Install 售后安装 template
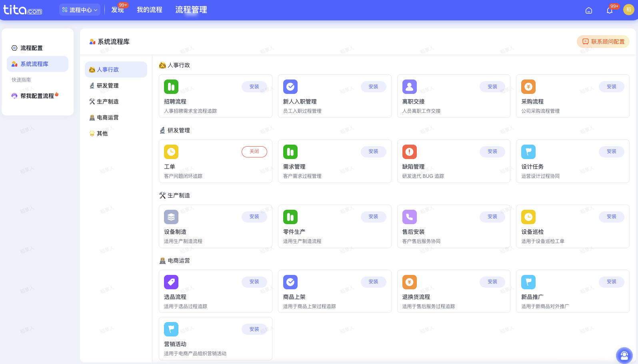 click(x=492, y=217)
